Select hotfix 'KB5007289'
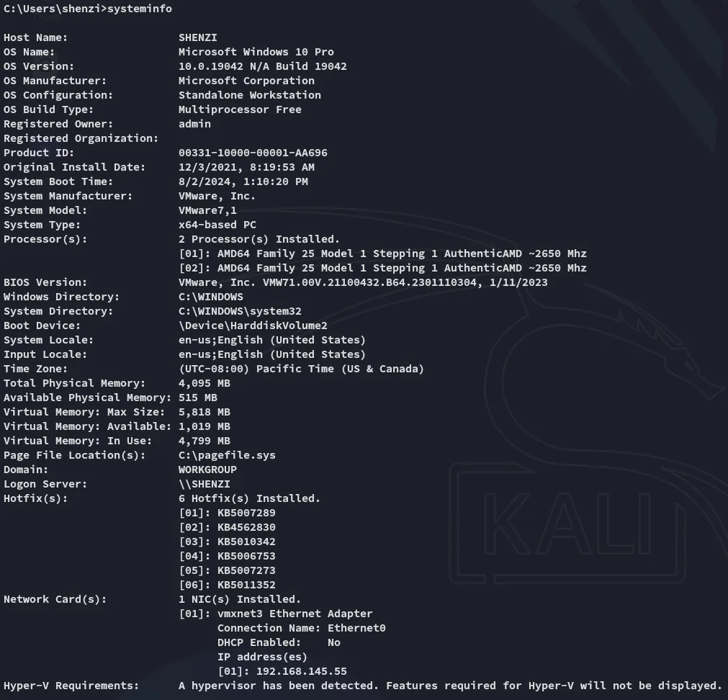This screenshot has width=728, height=700. (x=246, y=513)
